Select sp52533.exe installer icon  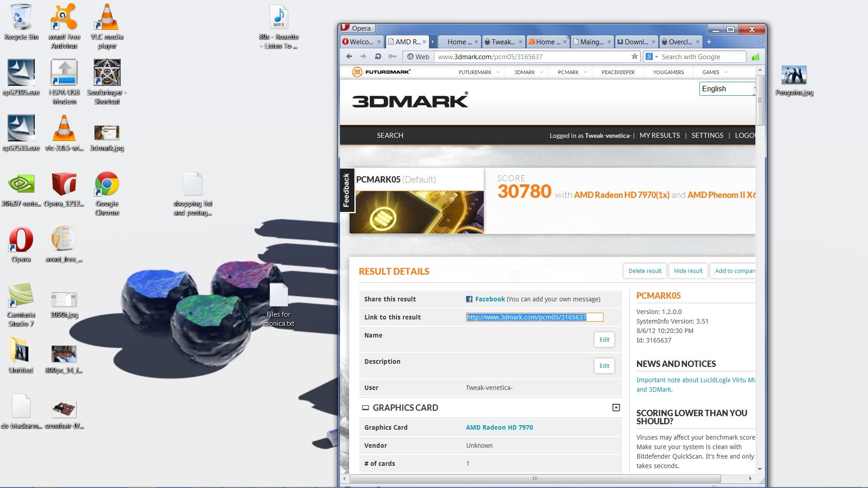[21, 133]
